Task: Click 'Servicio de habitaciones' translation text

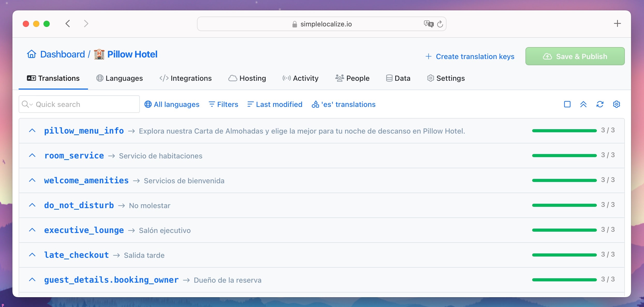Action: [x=161, y=156]
